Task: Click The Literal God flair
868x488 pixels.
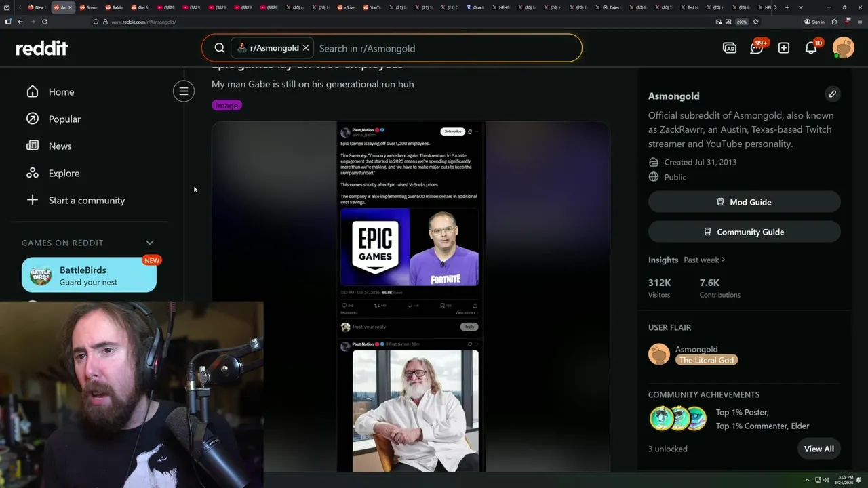Action: click(707, 360)
